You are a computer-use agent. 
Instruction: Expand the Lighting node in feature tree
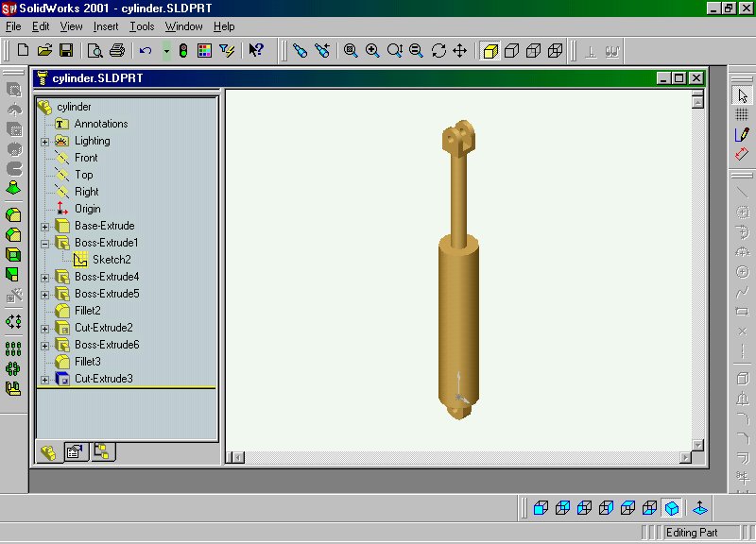pyautogui.click(x=44, y=141)
